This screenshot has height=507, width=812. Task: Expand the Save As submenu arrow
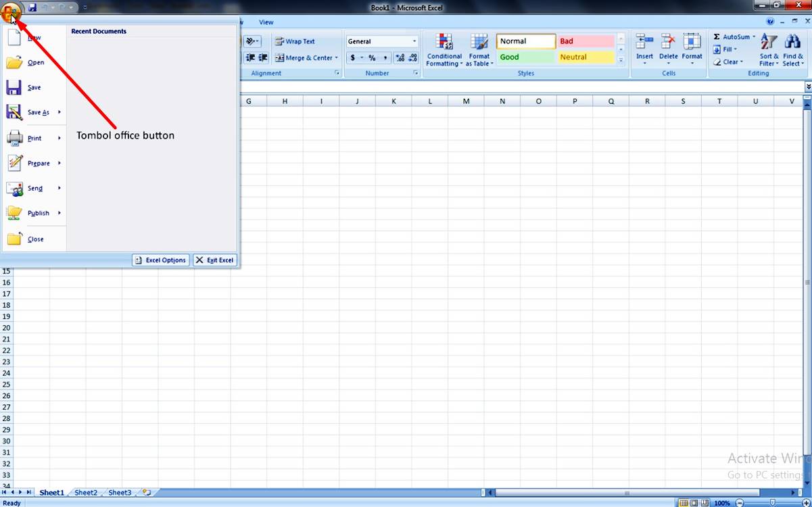(59, 112)
